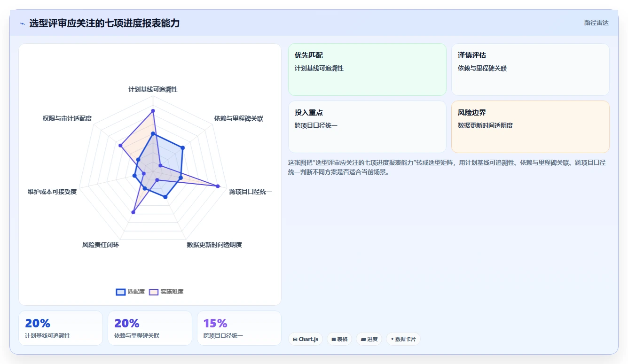The height and width of the screenshot is (364, 628).
Task: Click 匹配度 data point on 数据更新时间透明度 axis
Action: tap(165, 197)
